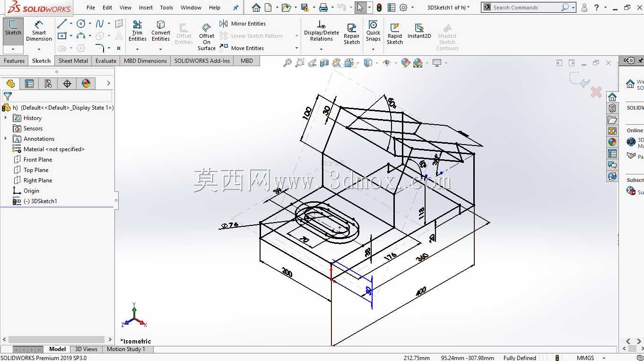Expand the Annotations tree node
This screenshot has width=644, height=361.
coord(6,138)
